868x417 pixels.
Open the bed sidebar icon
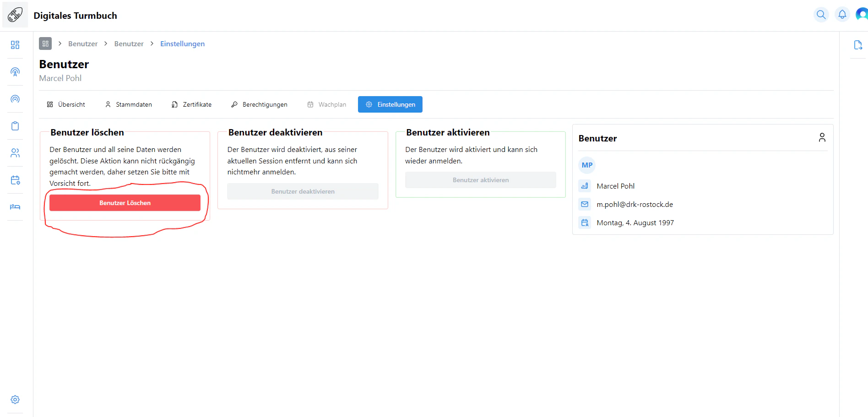pos(15,207)
